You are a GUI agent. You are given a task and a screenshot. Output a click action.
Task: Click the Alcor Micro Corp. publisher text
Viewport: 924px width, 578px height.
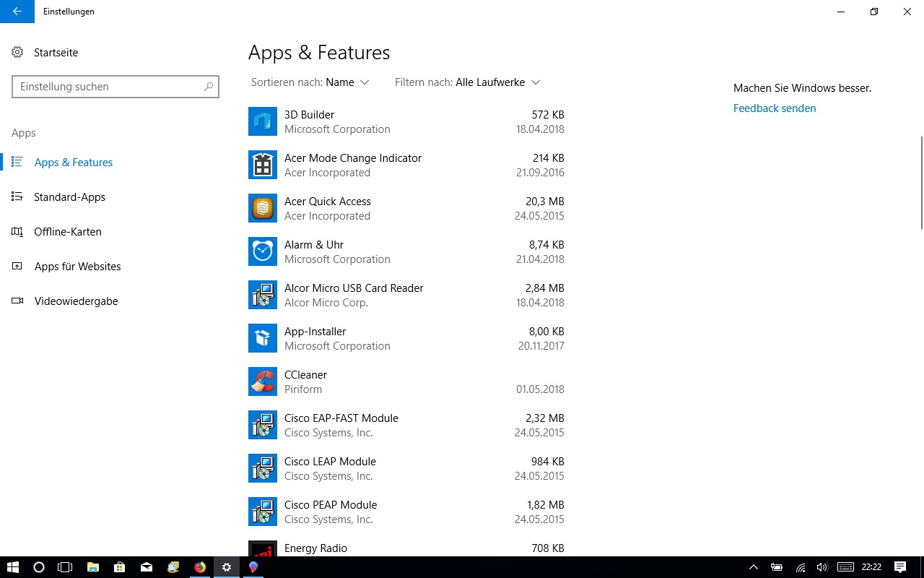point(326,303)
